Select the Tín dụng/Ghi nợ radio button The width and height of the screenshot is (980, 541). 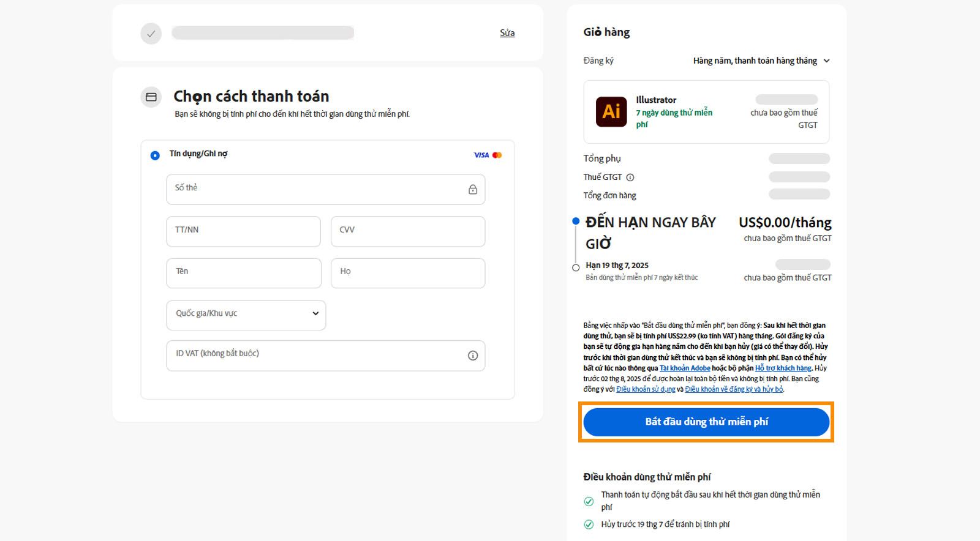pyautogui.click(x=155, y=155)
